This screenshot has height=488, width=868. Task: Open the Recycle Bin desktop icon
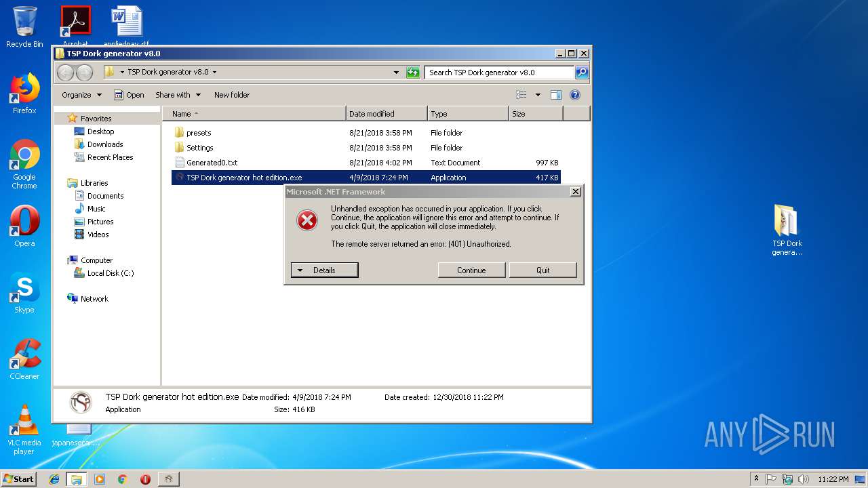24,27
